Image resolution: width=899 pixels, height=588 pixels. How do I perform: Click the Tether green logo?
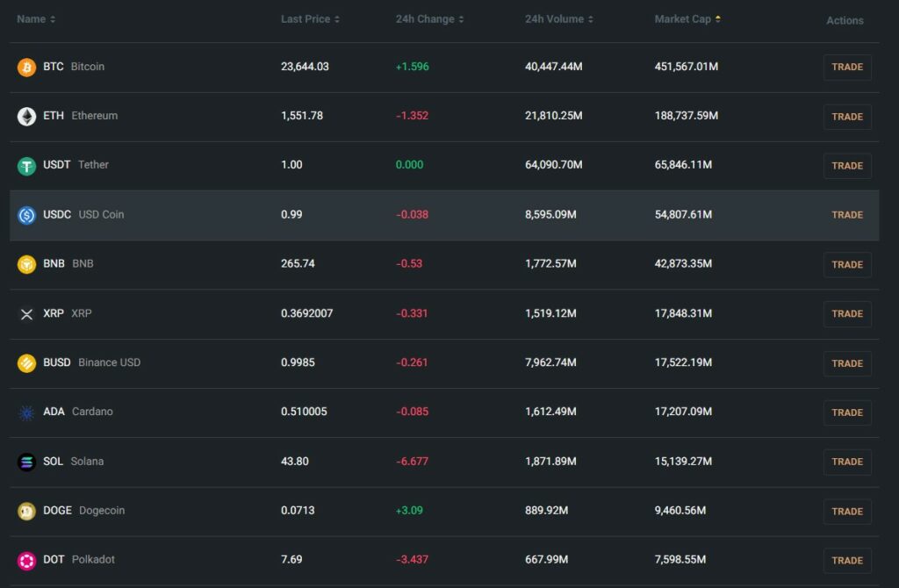26,166
